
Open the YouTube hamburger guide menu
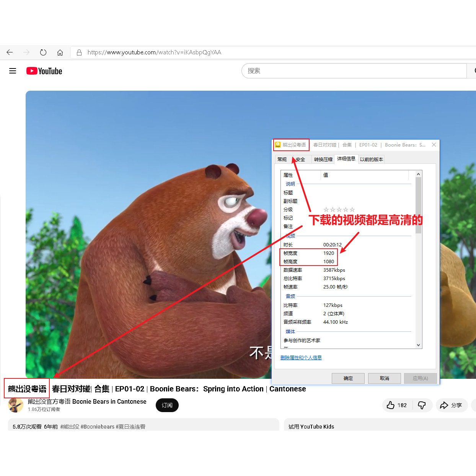tap(13, 71)
